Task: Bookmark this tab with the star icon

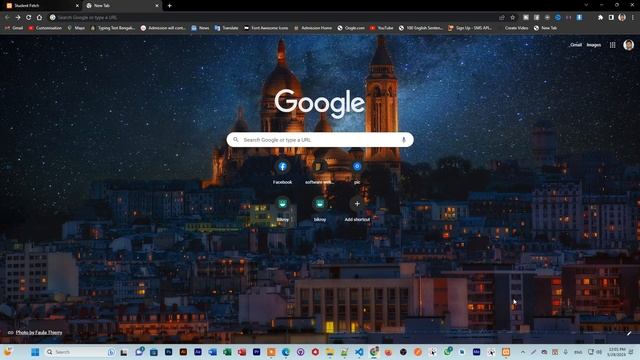Action: click(x=513, y=18)
